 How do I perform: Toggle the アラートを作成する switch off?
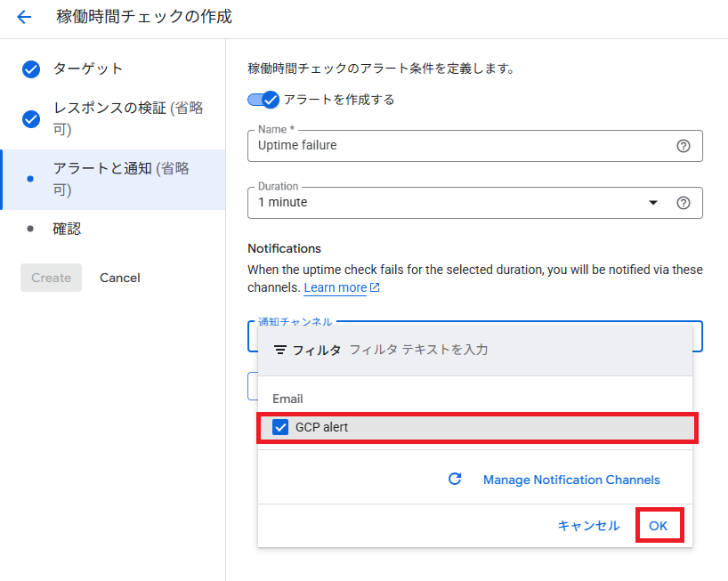pyautogui.click(x=263, y=100)
